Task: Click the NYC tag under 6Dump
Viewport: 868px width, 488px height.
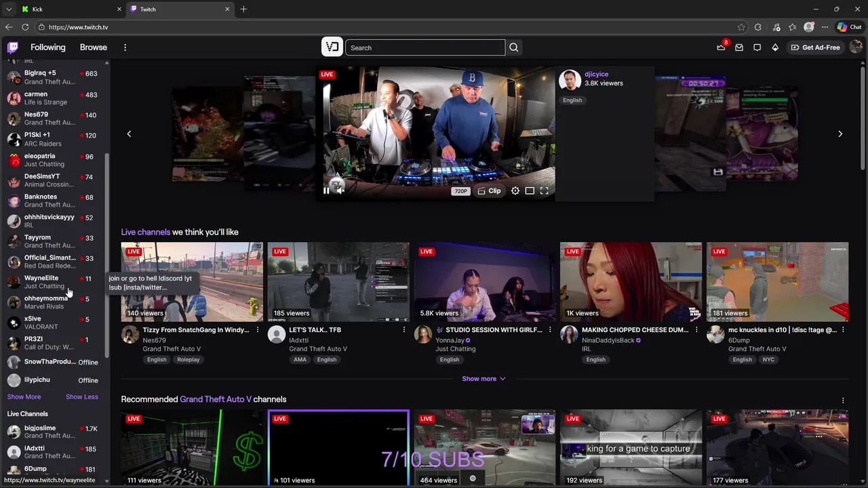Action: point(768,360)
